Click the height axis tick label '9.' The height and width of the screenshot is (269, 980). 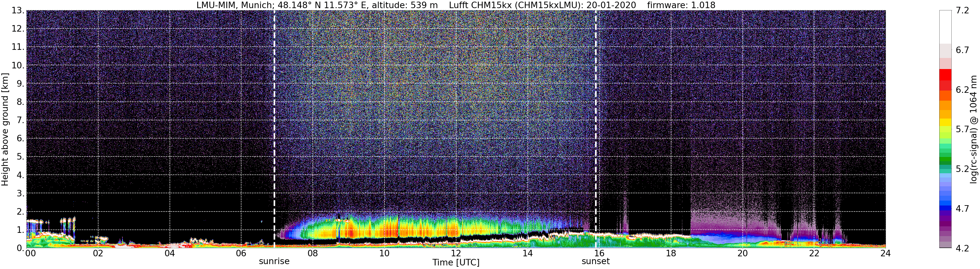[x=21, y=84]
